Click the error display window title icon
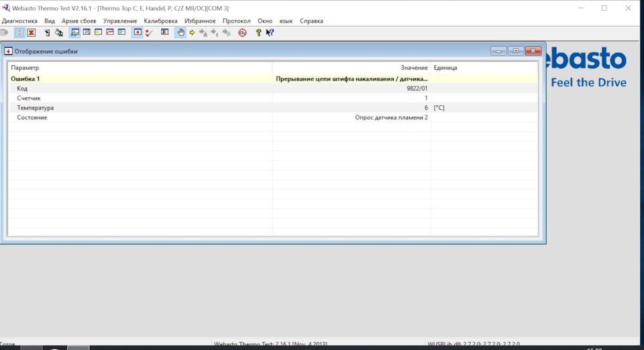The height and width of the screenshot is (350, 644). point(8,51)
